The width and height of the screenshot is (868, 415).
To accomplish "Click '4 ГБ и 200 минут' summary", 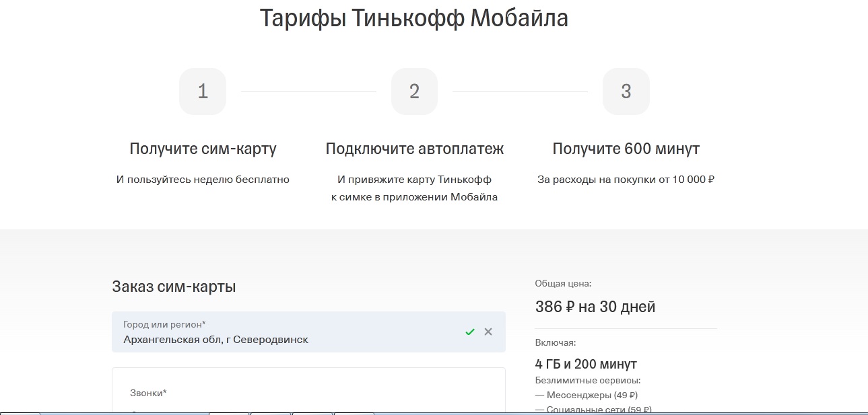I will [x=586, y=365].
